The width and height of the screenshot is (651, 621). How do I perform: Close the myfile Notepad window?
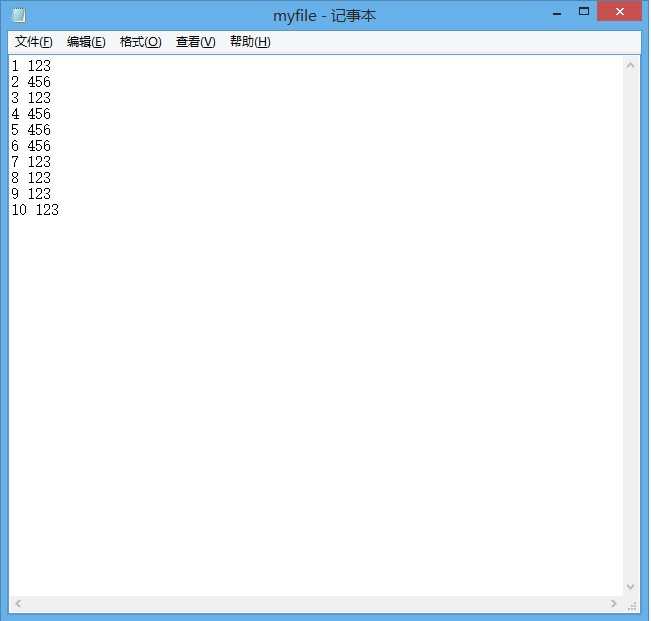pyautogui.click(x=619, y=12)
